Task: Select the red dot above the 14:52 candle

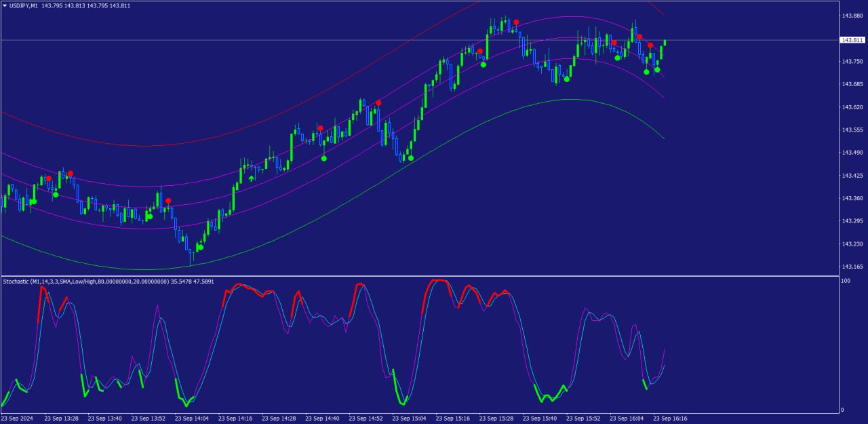Action: (378, 103)
